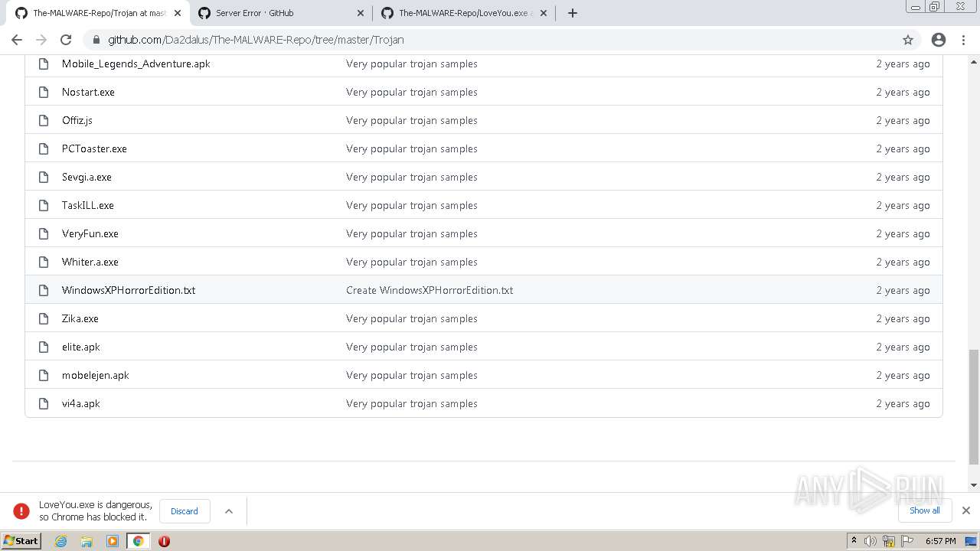Open PCToaster.exe file link
Screen dimensions: 980x551
(94, 148)
